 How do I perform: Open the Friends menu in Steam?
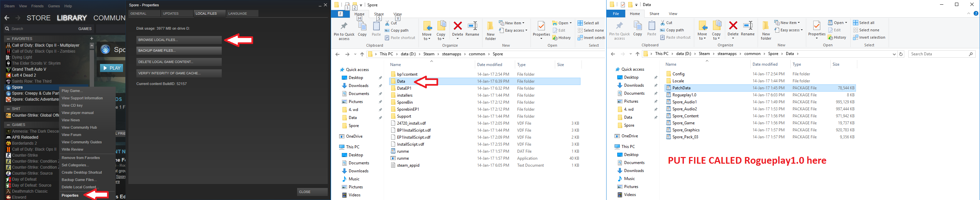pos(37,6)
